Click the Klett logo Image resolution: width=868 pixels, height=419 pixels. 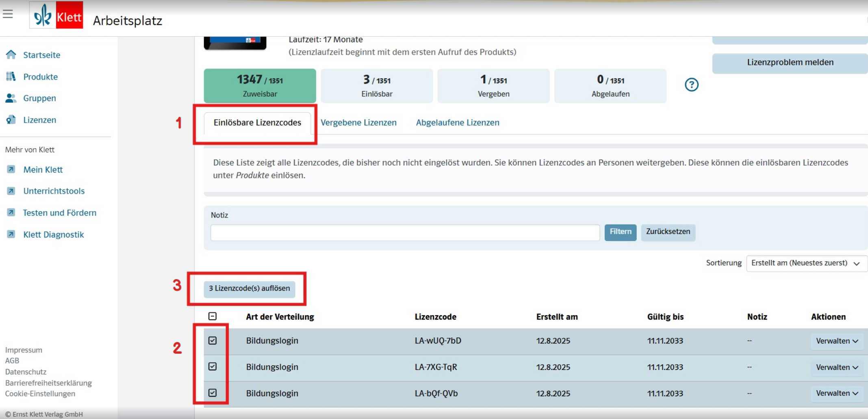click(x=56, y=16)
